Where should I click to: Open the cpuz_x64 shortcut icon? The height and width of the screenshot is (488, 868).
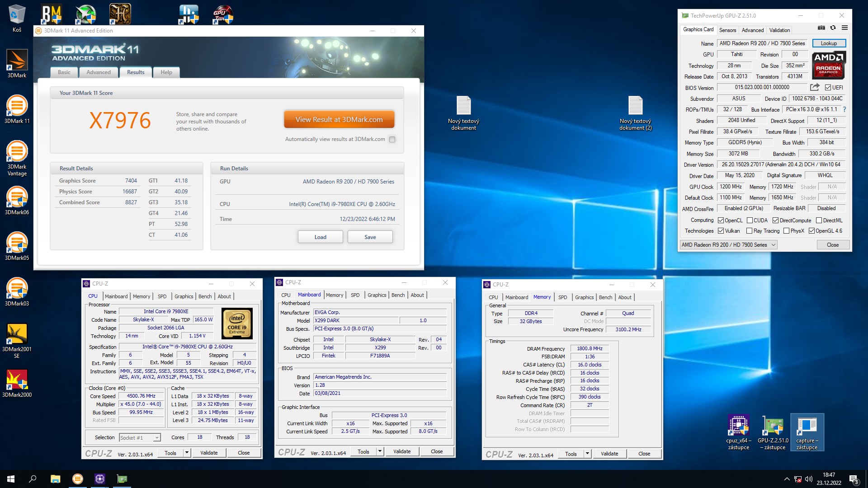pyautogui.click(x=739, y=432)
